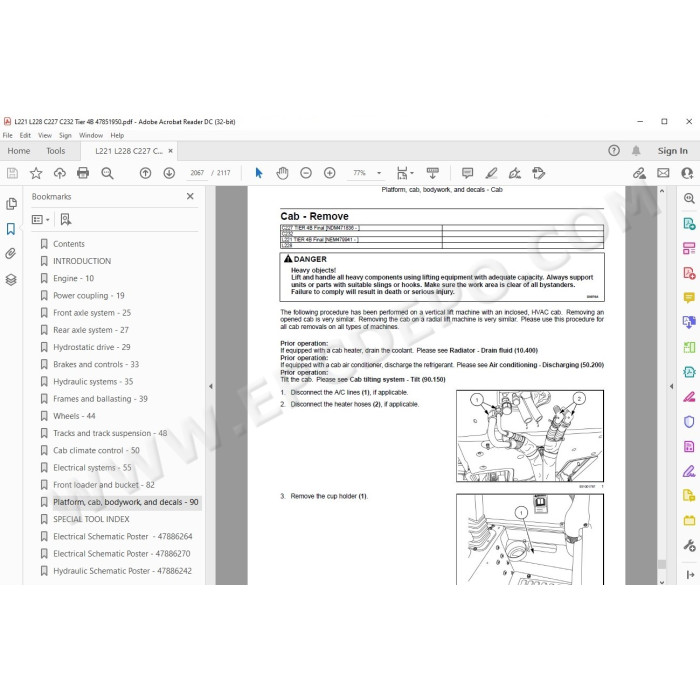Select the arrow Selection tool

[258, 173]
